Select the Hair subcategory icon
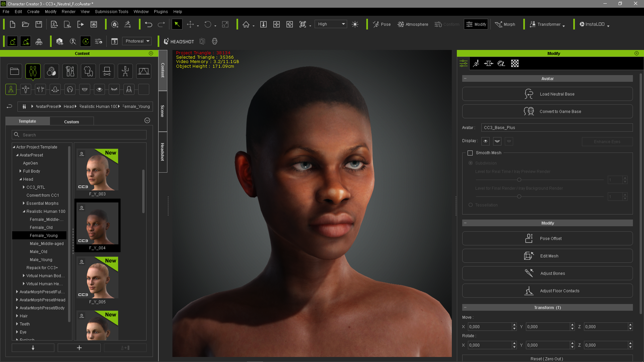This screenshot has width=644, height=362. [70, 89]
